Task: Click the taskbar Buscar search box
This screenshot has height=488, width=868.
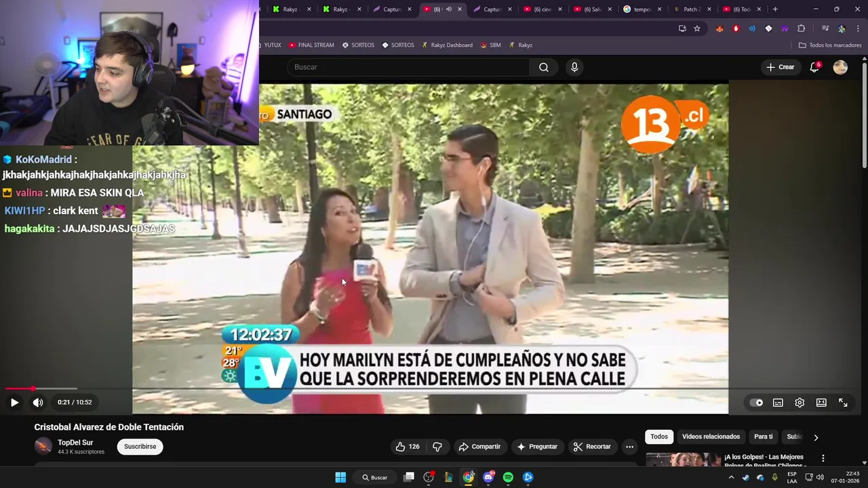Action: click(374, 477)
